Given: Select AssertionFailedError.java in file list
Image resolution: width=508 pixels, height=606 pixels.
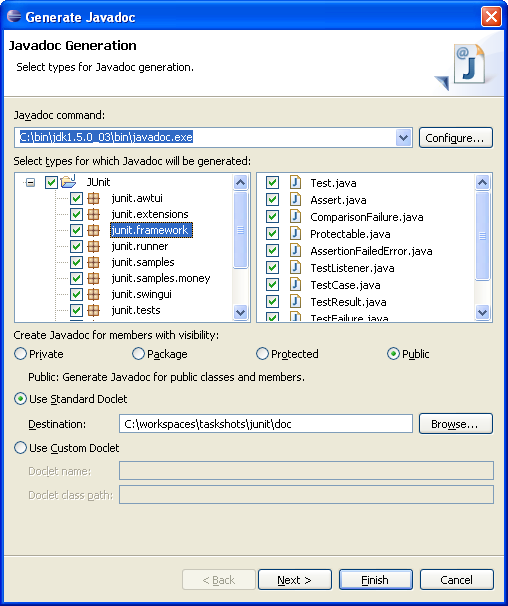Looking at the screenshot, I should (x=371, y=251).
